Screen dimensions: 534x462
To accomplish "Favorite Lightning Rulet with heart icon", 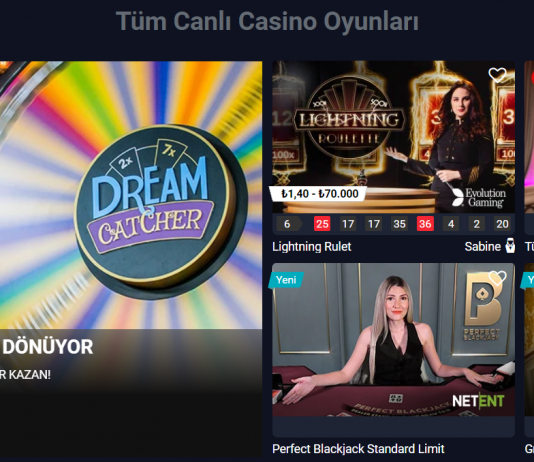I will 497,75.
